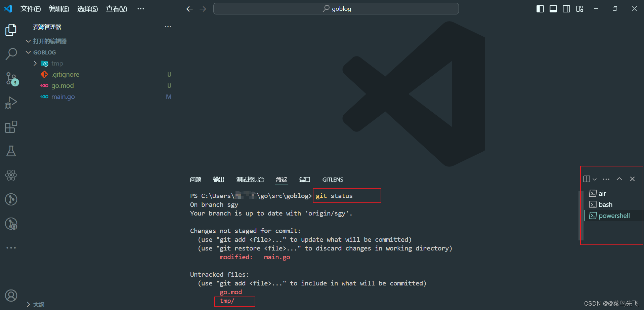The height and width of the screenshot is (310, 644).
Task: Open the Git Graph activity icon
Action: (x=11, y=199)
